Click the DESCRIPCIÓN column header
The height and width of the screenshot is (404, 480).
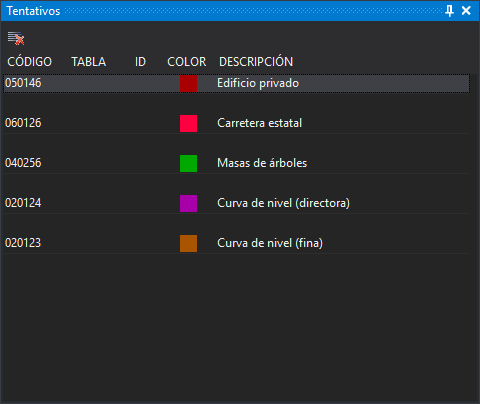point(256,62)
